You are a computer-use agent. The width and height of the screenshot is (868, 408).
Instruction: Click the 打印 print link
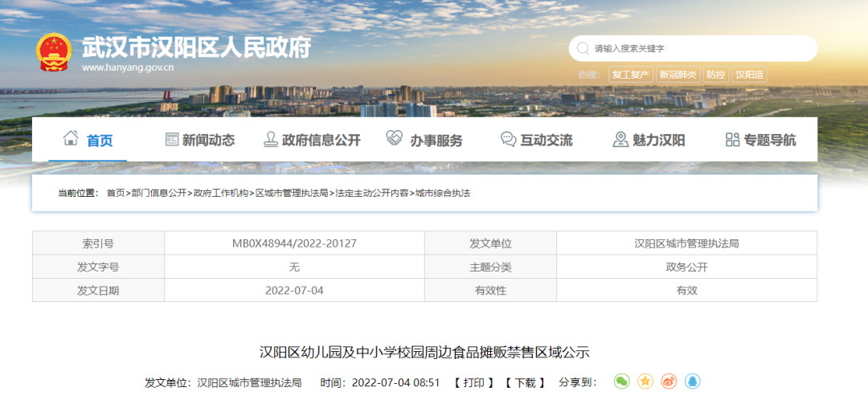point(473,382)
